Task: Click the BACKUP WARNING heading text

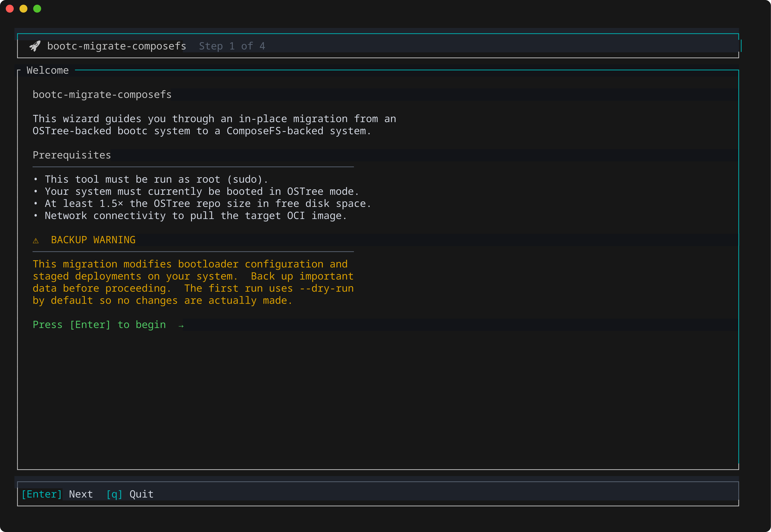Action: pos(93,240)
